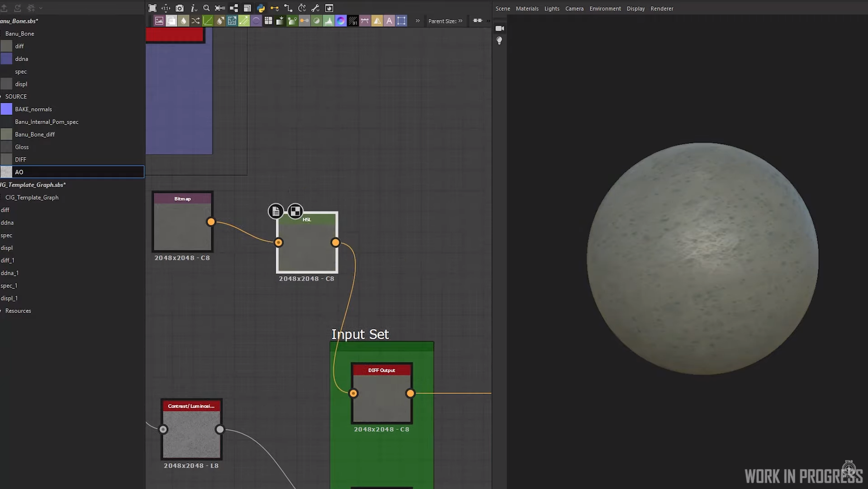Open the Materials menu
Viewport: 868px width, 489px height.
527,9
